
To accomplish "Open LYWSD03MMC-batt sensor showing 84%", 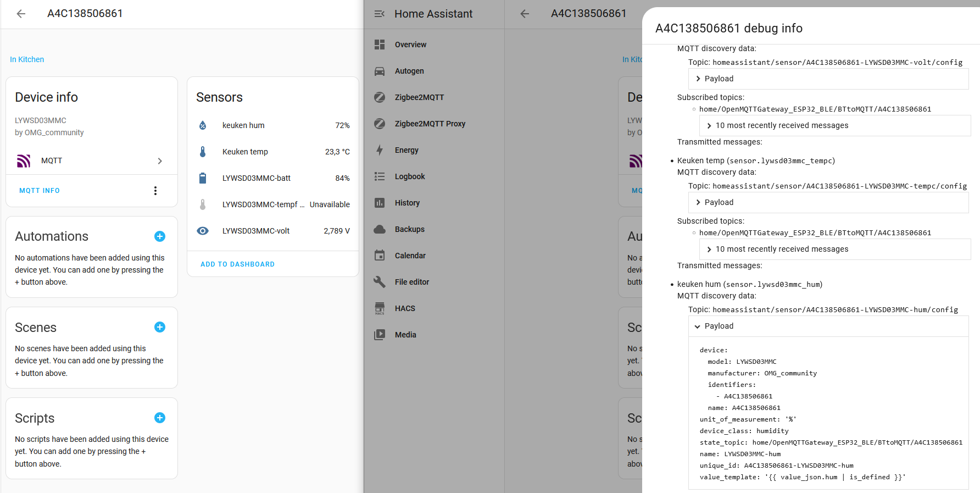I will click(x=273, y=178).
